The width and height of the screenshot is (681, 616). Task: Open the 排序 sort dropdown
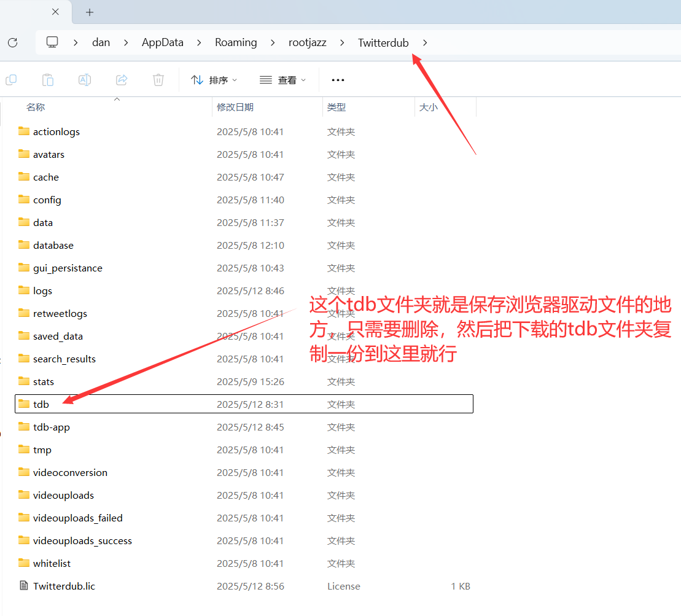214,80
